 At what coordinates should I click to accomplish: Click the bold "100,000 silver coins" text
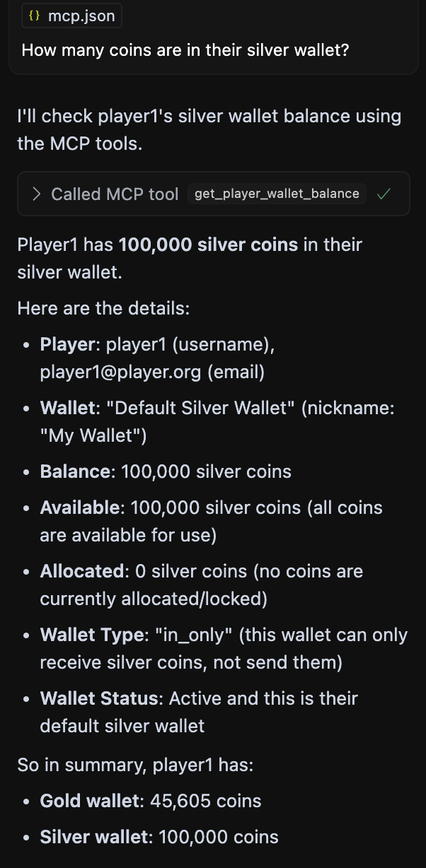[x=208, y=245]
